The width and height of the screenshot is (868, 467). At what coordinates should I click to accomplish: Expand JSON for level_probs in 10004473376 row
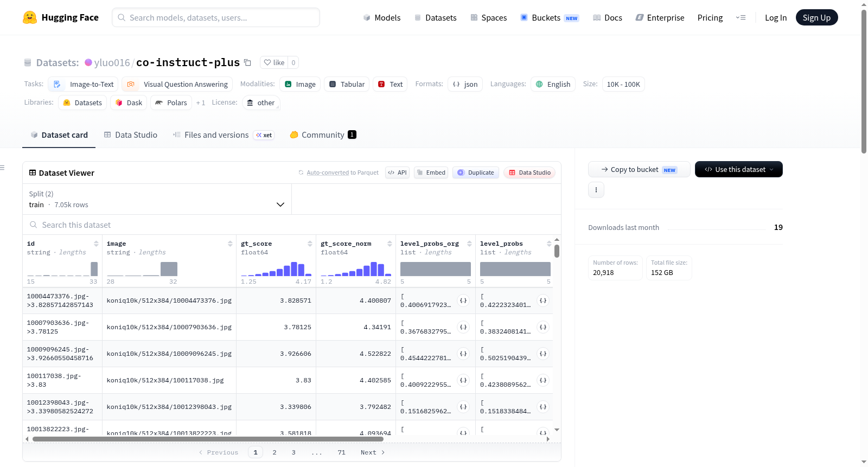click(x=543, y=300)
